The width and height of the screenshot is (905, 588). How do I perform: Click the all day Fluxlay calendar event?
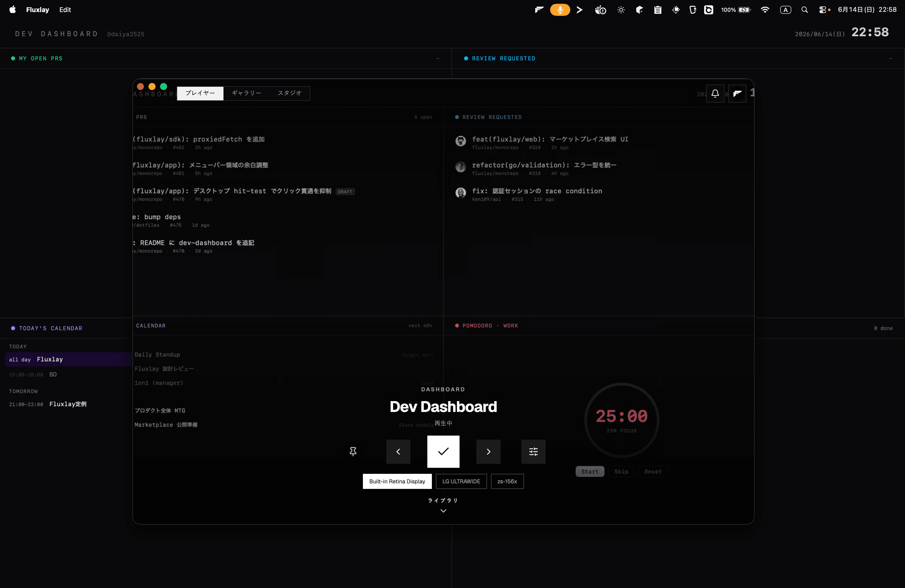click(68, 360)
